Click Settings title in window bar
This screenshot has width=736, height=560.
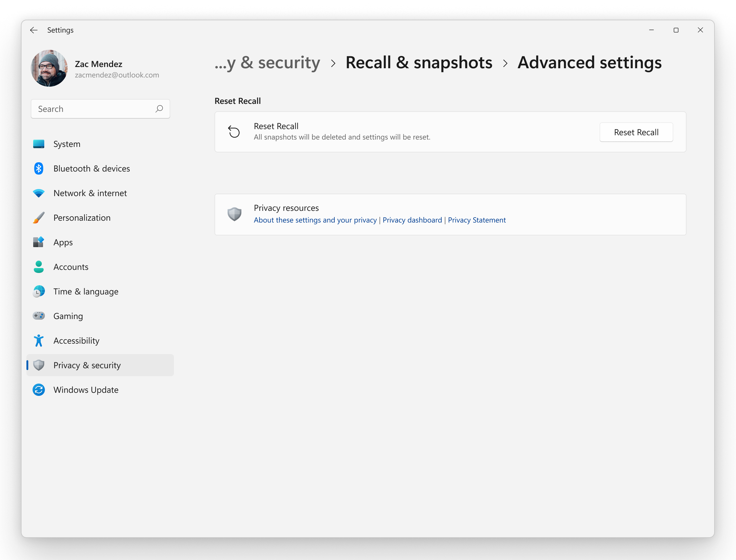[x=60, y=30]
